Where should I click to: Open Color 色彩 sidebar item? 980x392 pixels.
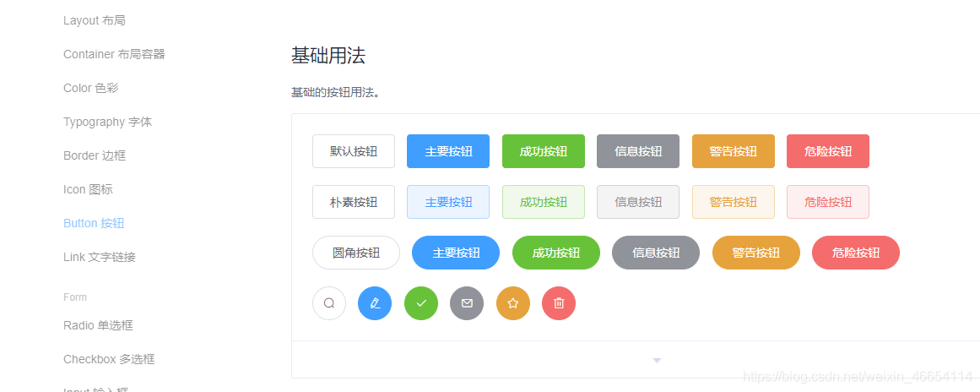click(x=90, y=88)
